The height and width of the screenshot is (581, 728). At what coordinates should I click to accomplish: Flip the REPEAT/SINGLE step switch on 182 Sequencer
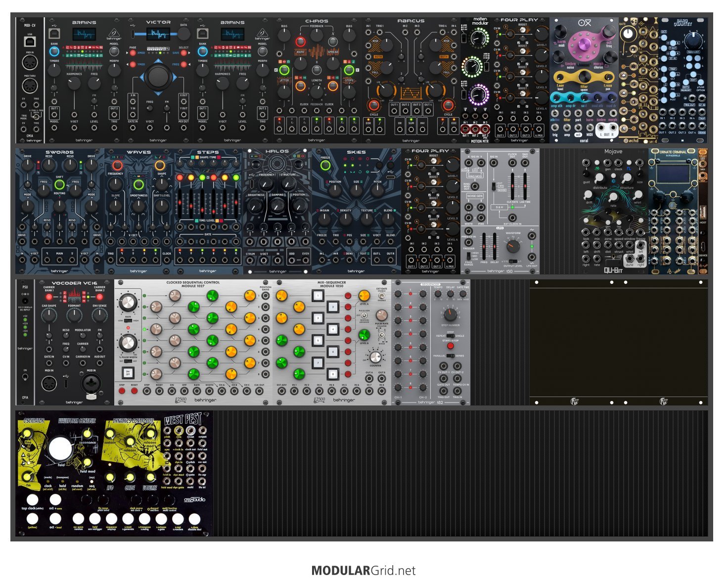tap(450, 336)
